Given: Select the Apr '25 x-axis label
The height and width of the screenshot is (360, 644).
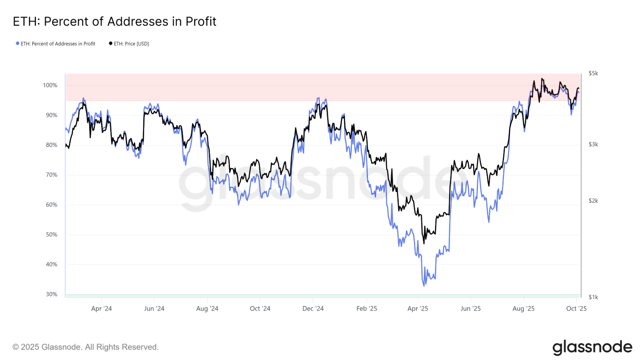Looking at the screenshot, I should (x=418, y=308).
